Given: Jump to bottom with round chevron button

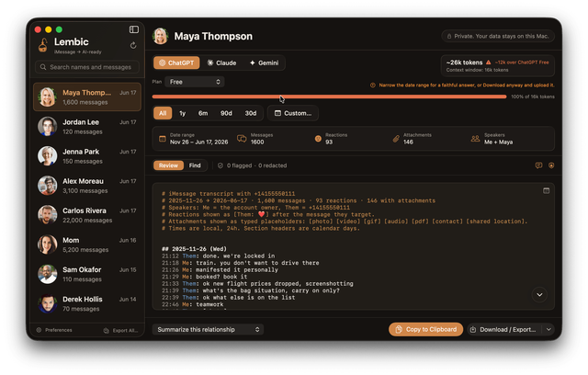Looking at the screenshot, I should point(539,295).
